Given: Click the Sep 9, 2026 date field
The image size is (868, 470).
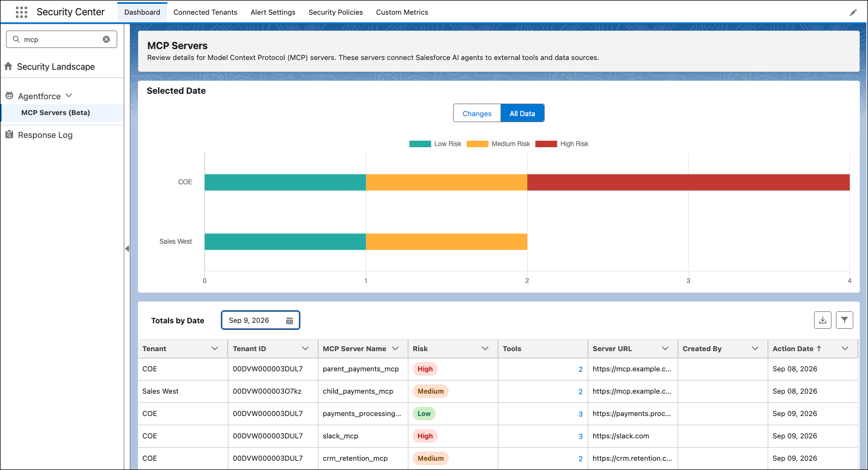Looking at the screenshot, I should [261, 321].
